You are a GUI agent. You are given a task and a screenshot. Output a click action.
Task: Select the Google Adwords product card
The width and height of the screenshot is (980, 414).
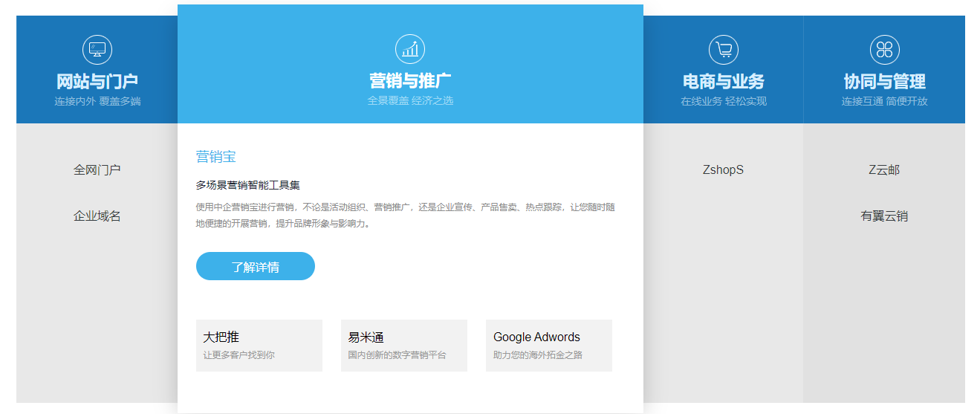point(549,346)
